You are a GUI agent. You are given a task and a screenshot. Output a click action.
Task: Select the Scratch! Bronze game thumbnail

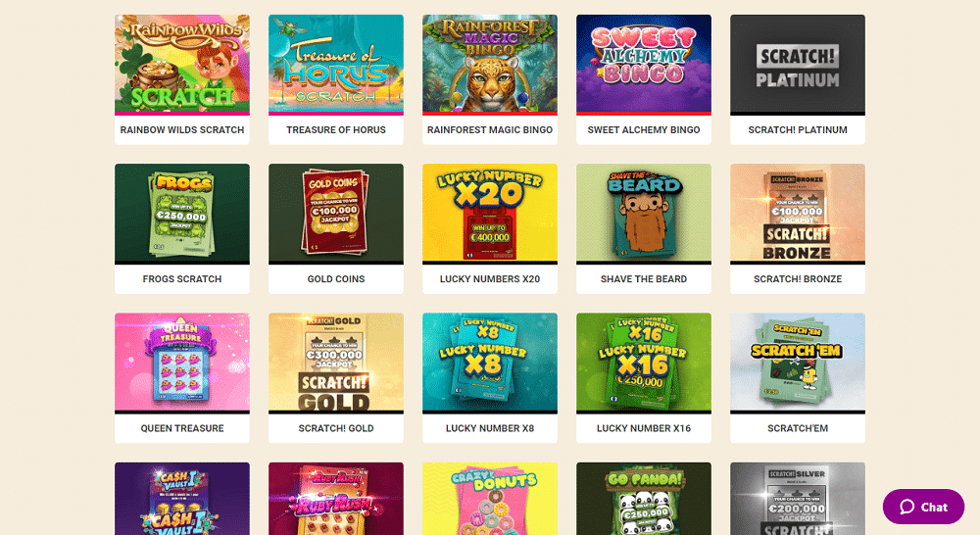[x=798, y=214]
